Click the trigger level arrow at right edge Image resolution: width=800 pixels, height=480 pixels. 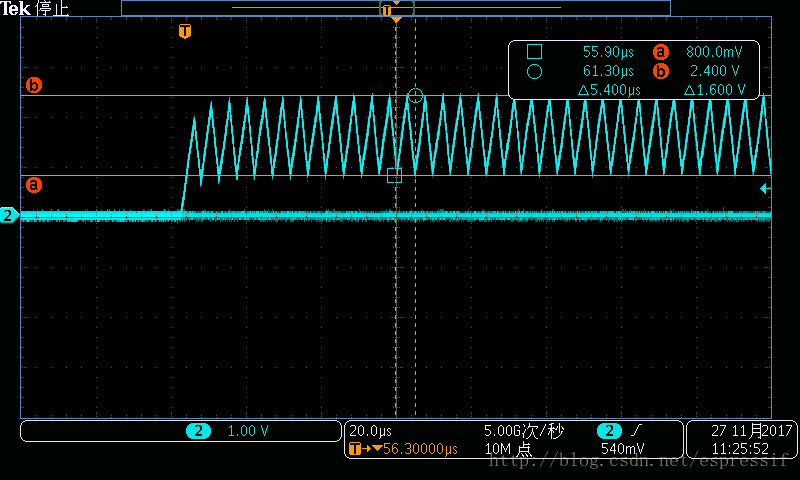click(765, 189)
